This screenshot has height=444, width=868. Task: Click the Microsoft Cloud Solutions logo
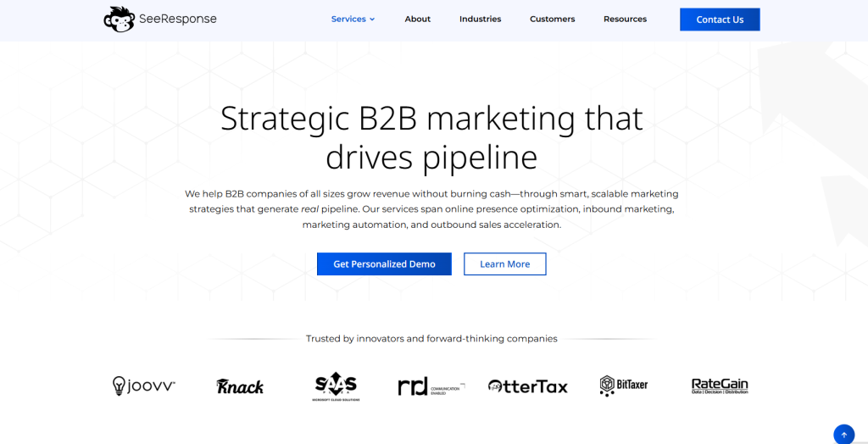pos(337,386)
